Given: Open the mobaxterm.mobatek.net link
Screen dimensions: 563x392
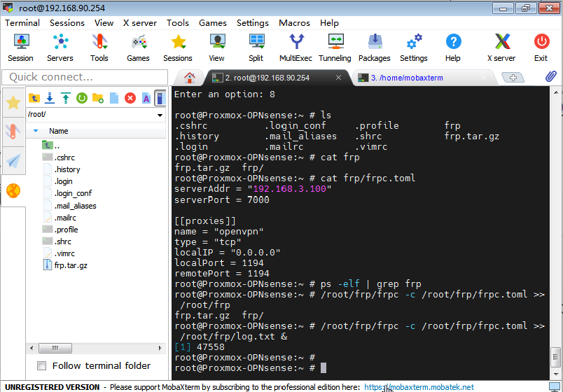Looking at the screenshot, I should click(x=419, y=387).
